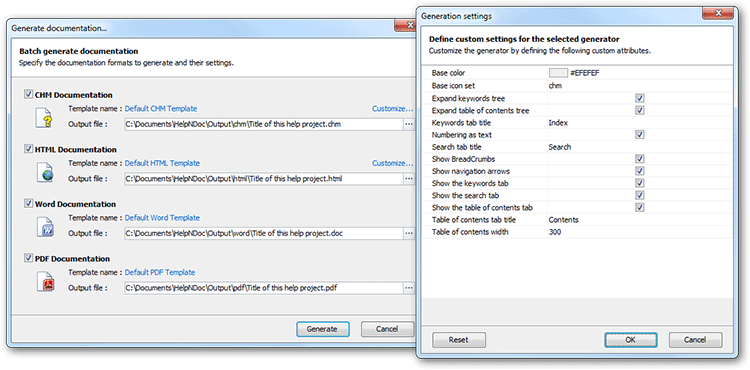750x370 pixels.
Task: Toggle Expand table of contents tree checkbox
Action: pyautogui.click(x=640, y=110)
